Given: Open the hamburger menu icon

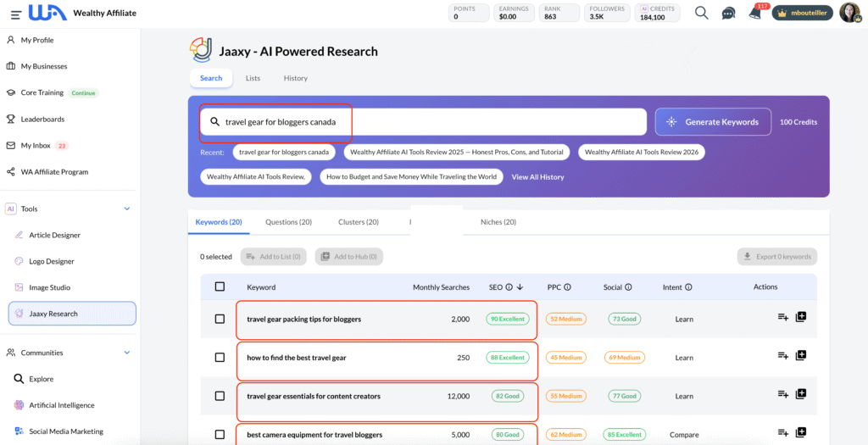Looking at the screenshot, I should point(16,14).
